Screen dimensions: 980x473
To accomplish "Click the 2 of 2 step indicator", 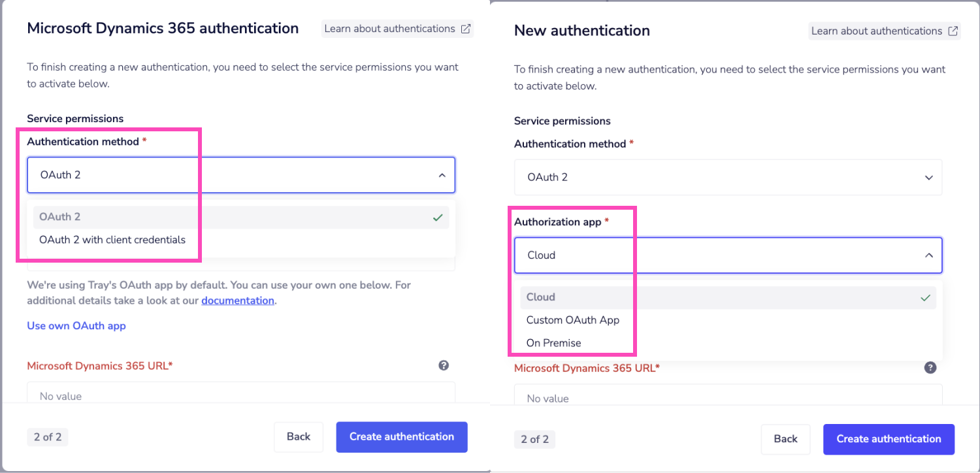I will click(47, 436).
